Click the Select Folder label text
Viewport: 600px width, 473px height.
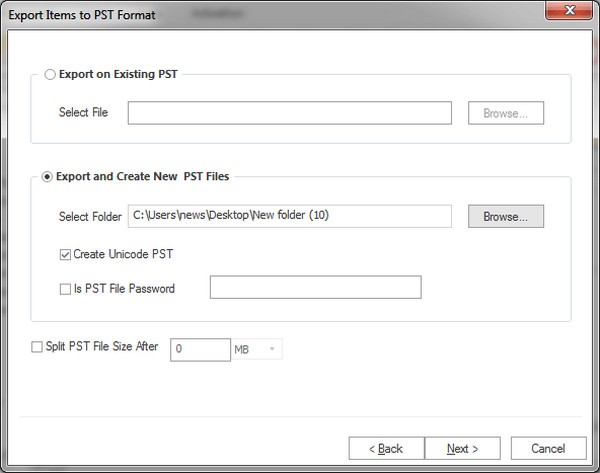(x=91, y=217)
